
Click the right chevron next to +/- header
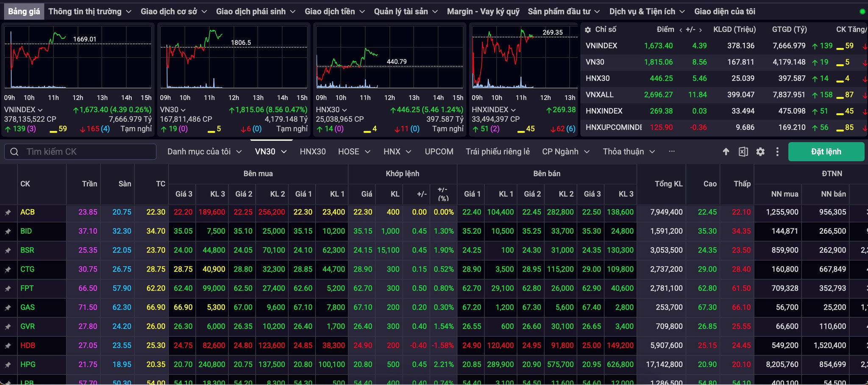(701, 30)
